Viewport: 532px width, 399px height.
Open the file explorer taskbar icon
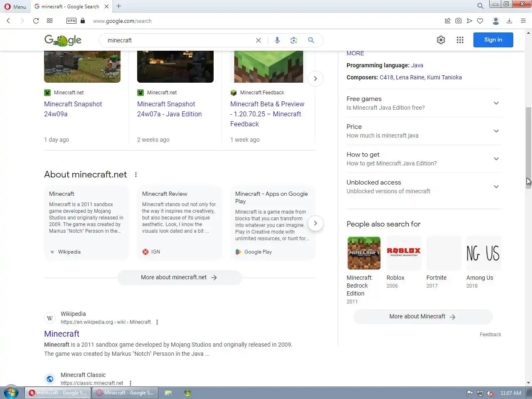[x=168, y=393]
